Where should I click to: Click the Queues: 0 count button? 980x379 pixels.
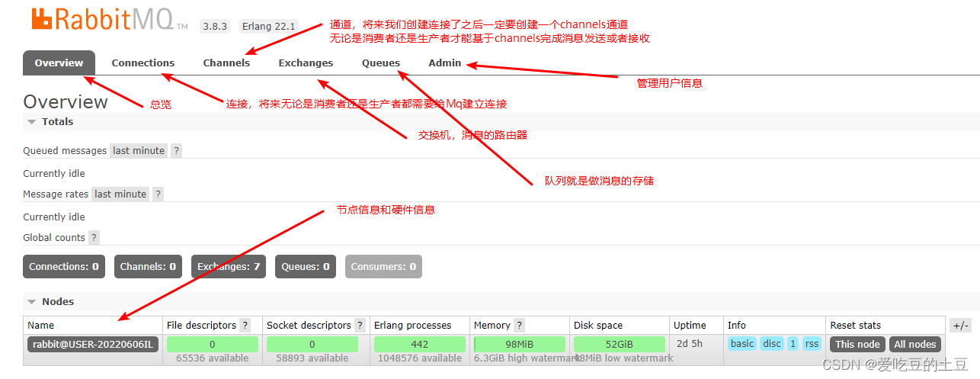click(306, 266)
